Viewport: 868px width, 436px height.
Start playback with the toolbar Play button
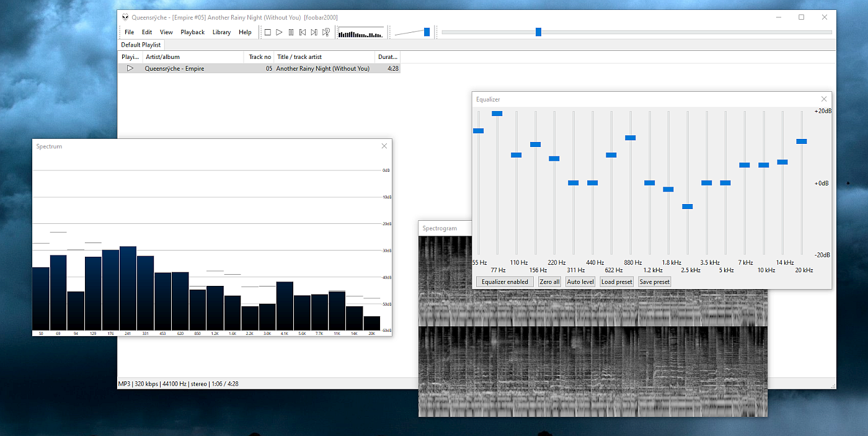pos(279,32)
